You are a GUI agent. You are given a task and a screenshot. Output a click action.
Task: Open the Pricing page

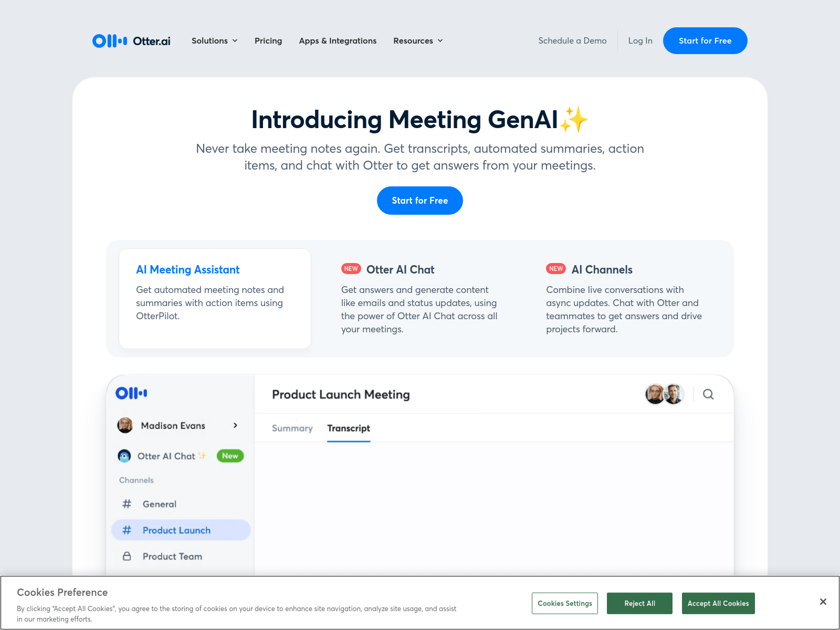click(268, 40)
